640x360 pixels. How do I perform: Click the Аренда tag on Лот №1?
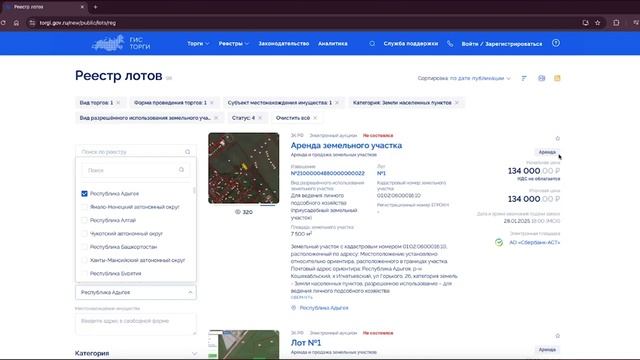click(x=547, y=350)
